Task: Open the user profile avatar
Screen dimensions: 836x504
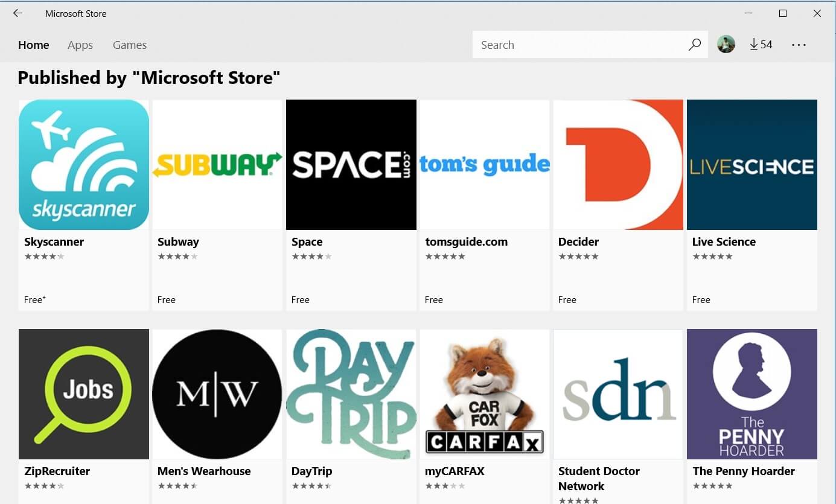Action: point(726,44)
